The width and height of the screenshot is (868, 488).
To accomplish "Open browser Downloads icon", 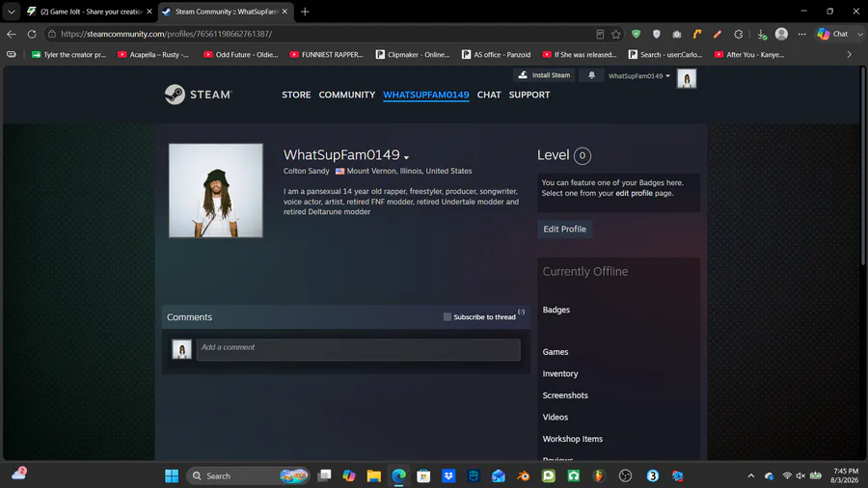I will [x=762, y=35].
